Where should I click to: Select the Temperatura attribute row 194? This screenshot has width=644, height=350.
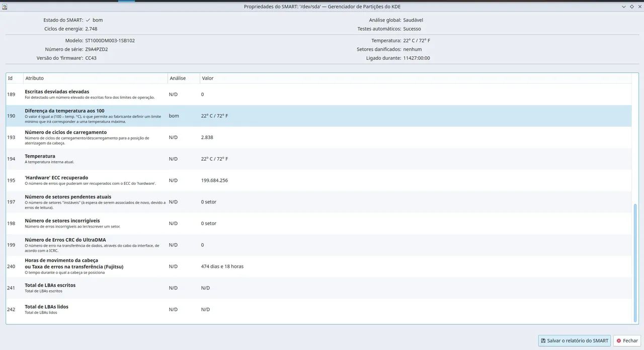319,159
